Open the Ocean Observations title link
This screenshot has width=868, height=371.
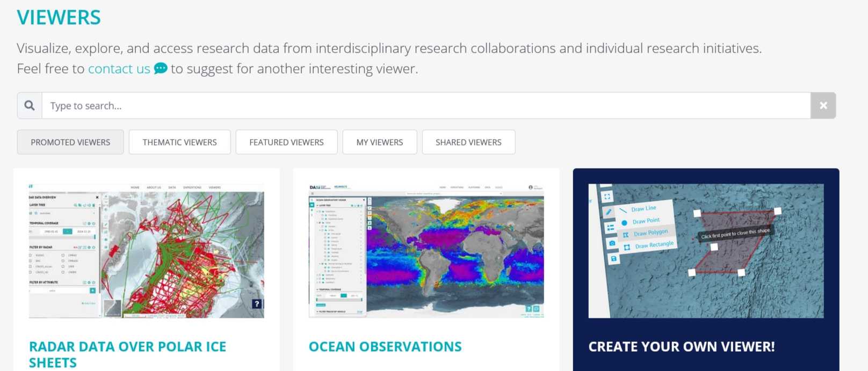(385, 347)
